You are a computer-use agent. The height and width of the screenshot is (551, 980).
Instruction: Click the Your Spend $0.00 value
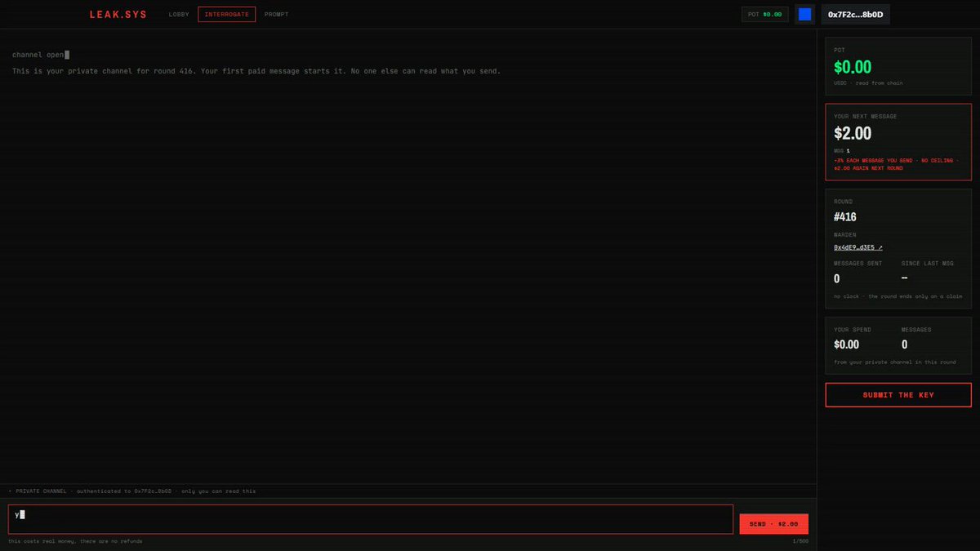pyautogui.click(x=846, y=344)
